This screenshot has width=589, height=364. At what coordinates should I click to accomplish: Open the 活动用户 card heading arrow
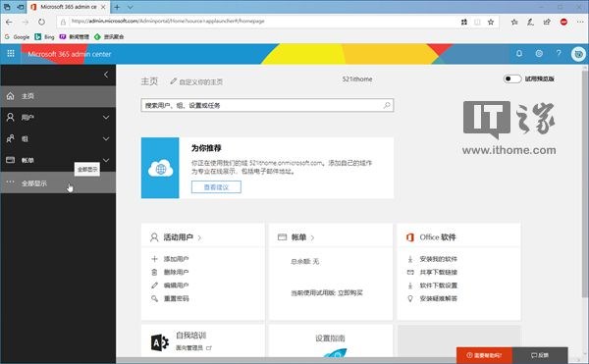coord(199,237)
